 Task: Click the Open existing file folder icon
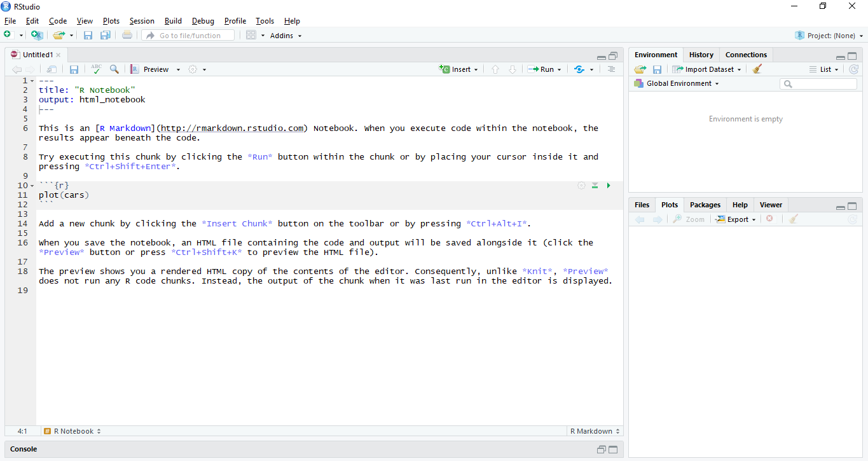point(59,35)
